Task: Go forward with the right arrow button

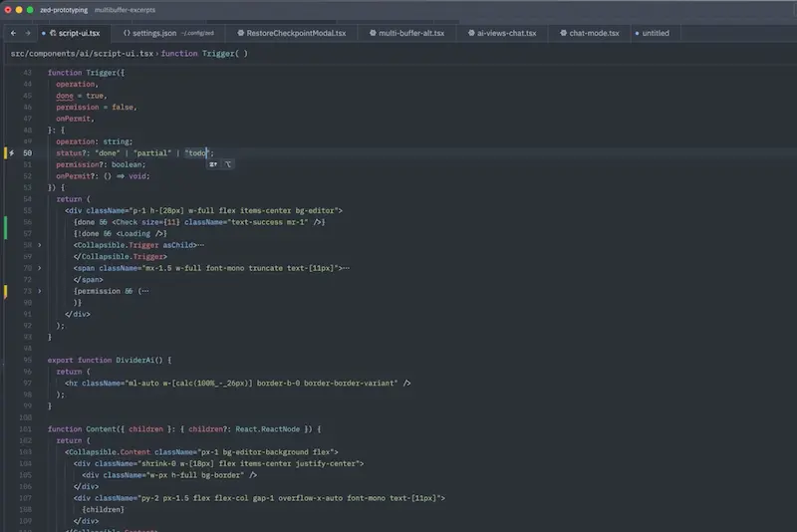Action: click(x=28, y=33)
